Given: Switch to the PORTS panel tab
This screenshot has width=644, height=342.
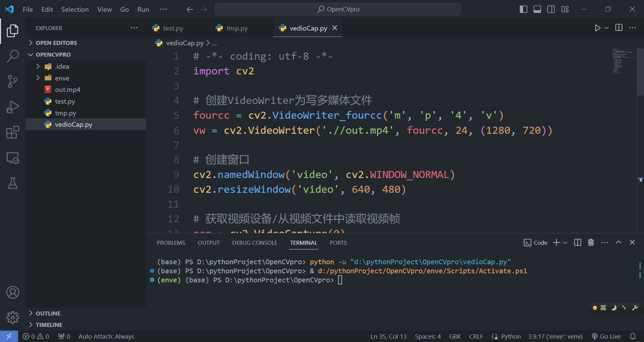Looking at the screenshot, I should coord(338,243).
